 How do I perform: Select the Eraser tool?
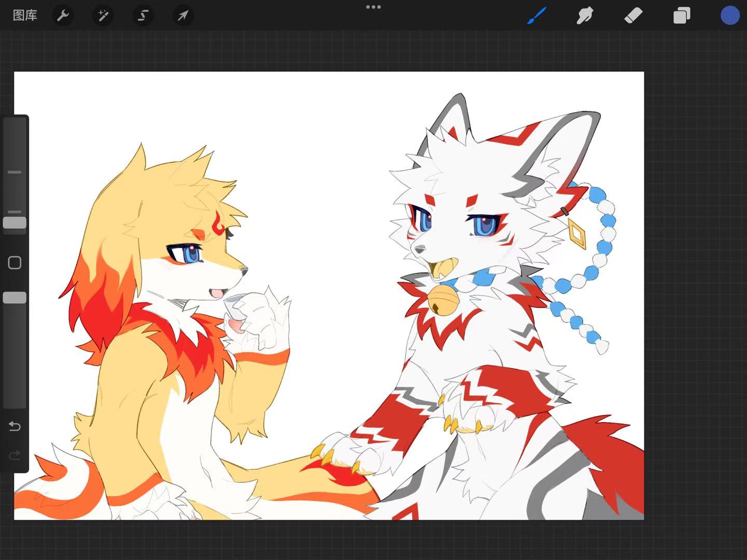pos(633,16)
